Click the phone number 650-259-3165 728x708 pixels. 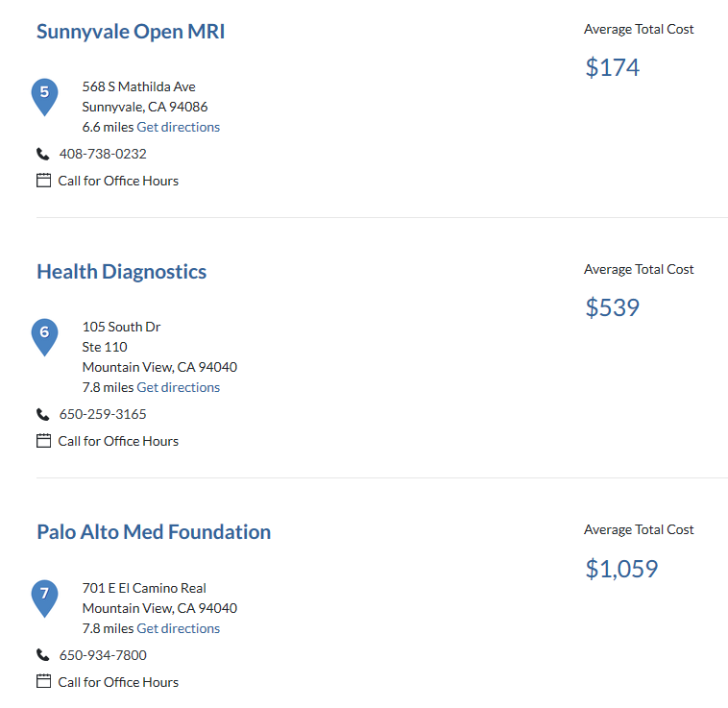[103, 414]
